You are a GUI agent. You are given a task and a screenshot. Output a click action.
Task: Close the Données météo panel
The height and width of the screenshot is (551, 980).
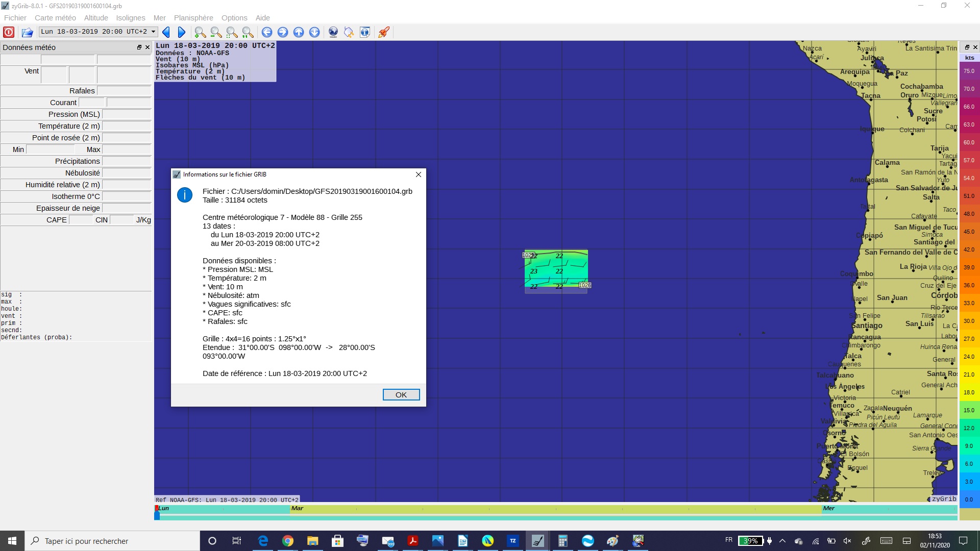point(148,47)
